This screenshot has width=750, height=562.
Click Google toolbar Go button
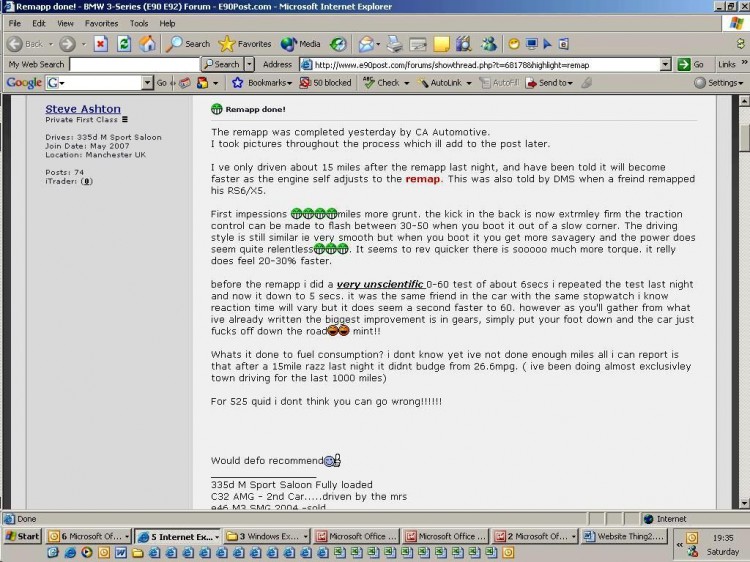(162, 83)
